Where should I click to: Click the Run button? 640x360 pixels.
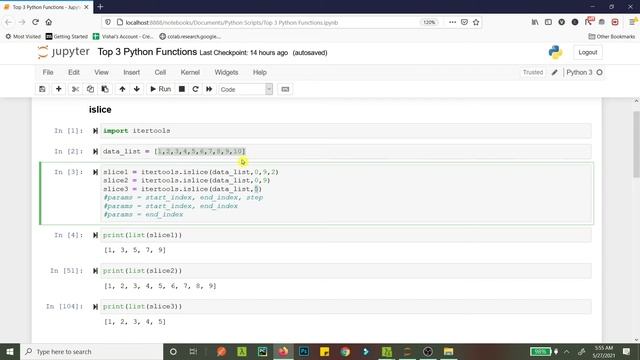coord(160,89)
